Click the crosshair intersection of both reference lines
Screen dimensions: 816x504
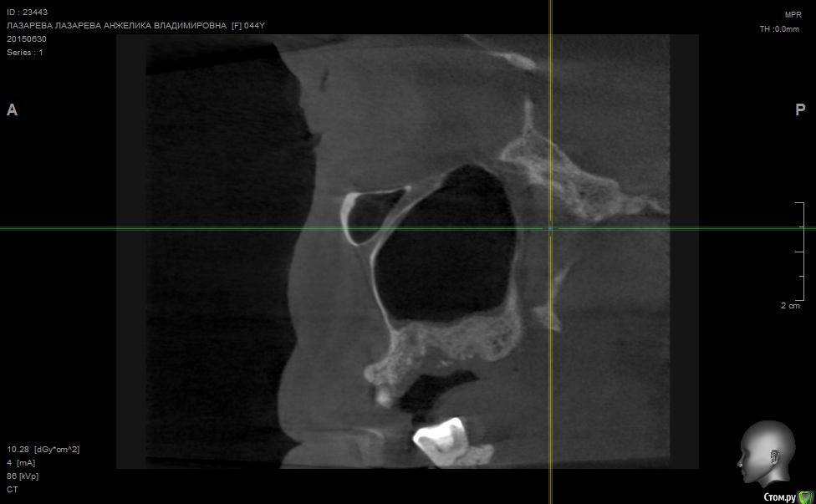tap(550, 228)
